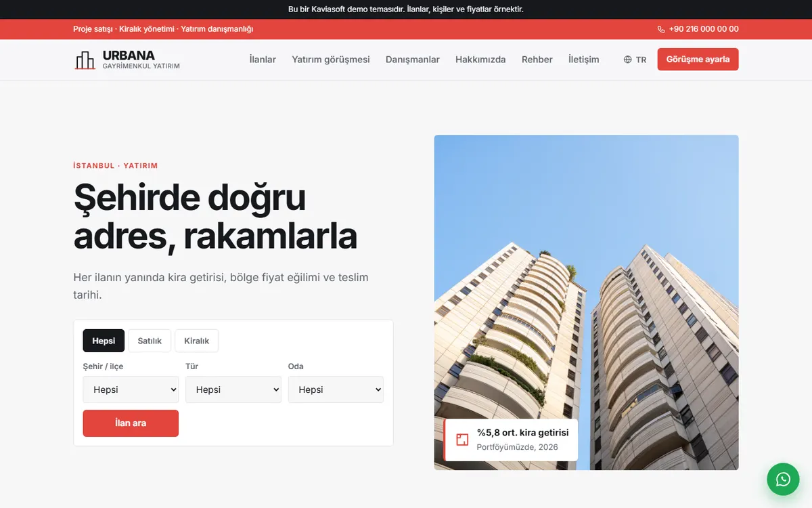Click the phone icon beside the number

tap(661, 29)
